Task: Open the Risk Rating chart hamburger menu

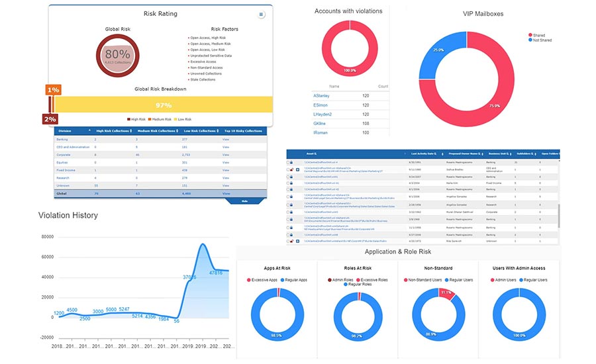Action: tap(261, 15)
